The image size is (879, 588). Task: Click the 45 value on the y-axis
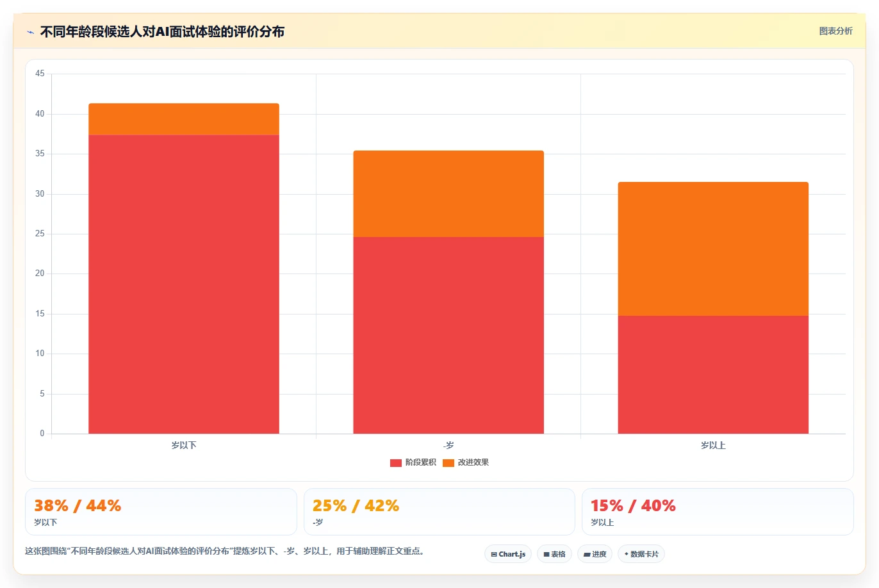click(40, 74)
